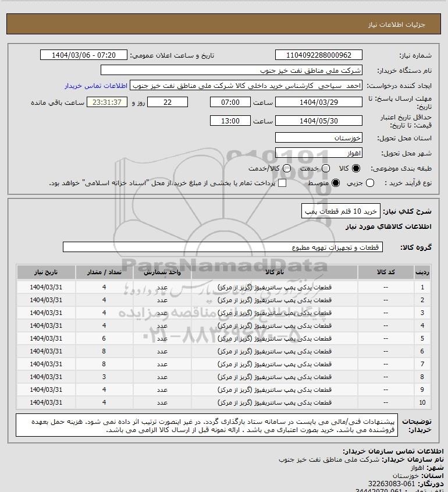Click the quantity 3 in row 8
The width and height of the screenshot is (448, 492).
pyautogui.click(x=104, y=377)
